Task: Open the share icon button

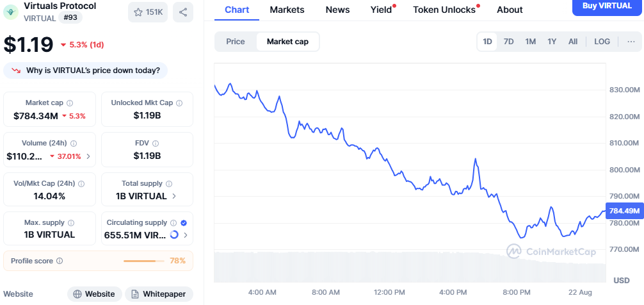Action: click(x=183, y=12)
